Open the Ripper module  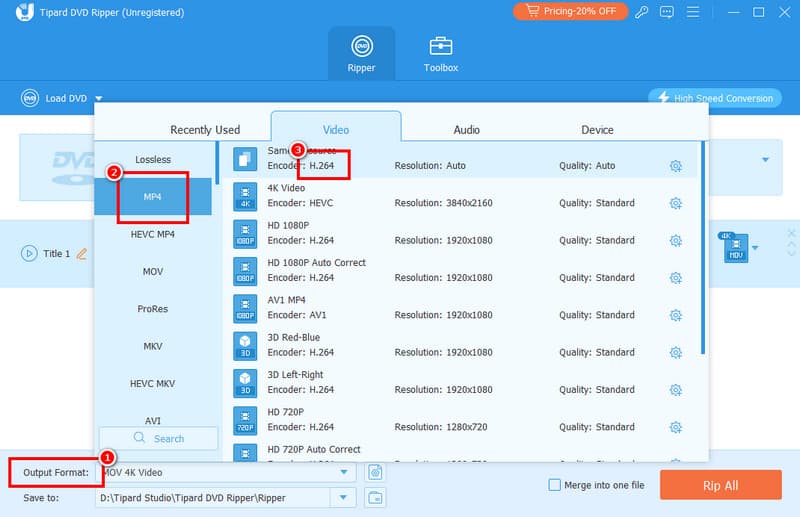point(361,54)
